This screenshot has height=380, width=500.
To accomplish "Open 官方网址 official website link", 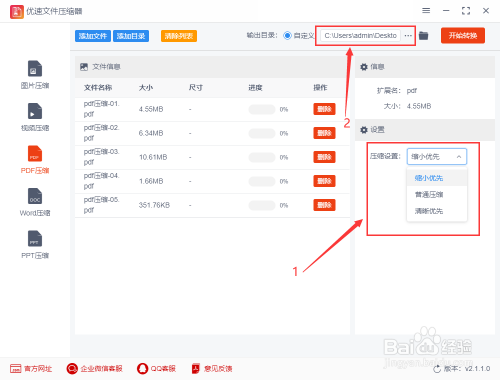I will [x=31, y=368].
